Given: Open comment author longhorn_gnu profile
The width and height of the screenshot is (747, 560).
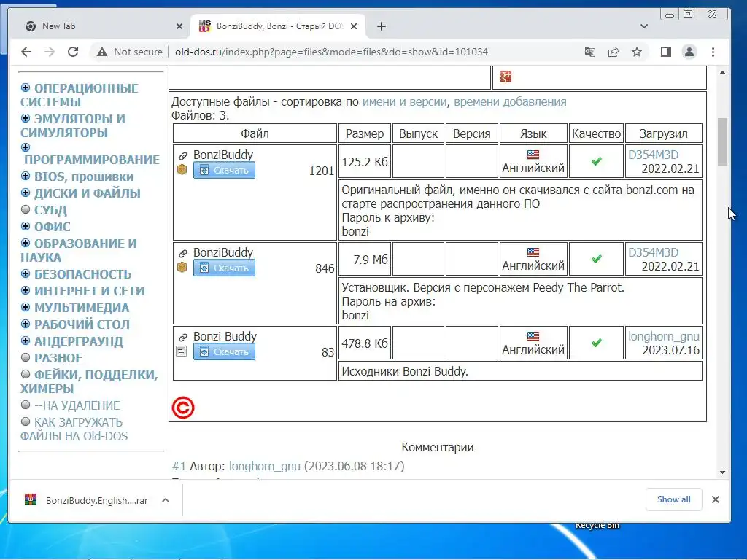Looking at the screenshot, I should (x=264, y=466).
